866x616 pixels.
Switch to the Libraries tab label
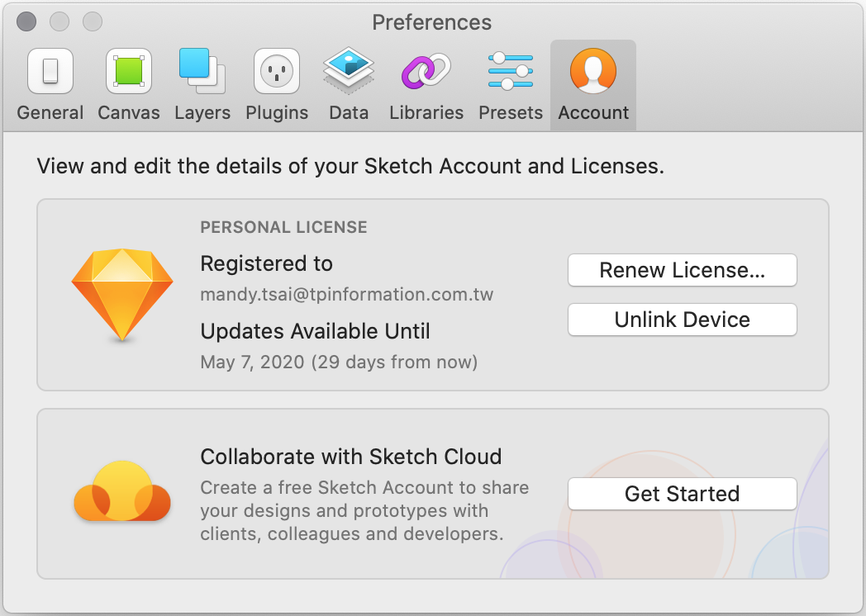[x=426, y=113]
